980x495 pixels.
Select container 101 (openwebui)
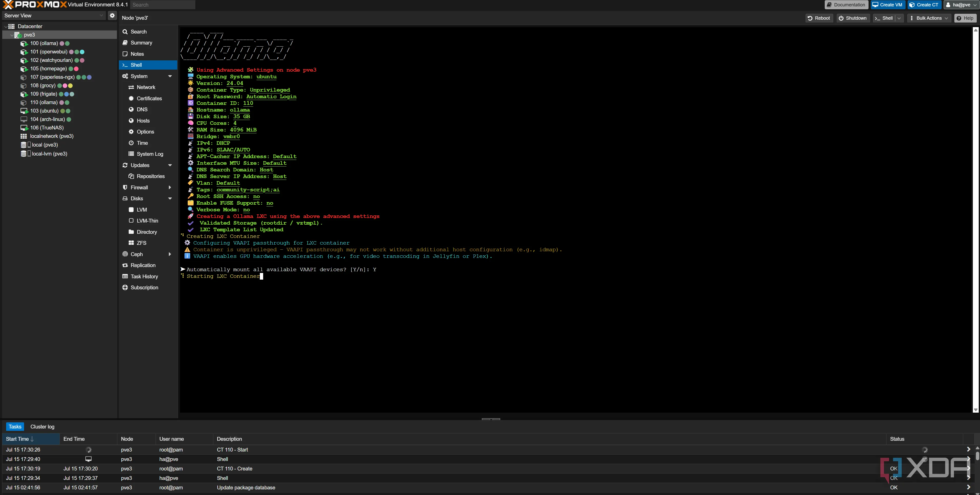click(49, 52)
